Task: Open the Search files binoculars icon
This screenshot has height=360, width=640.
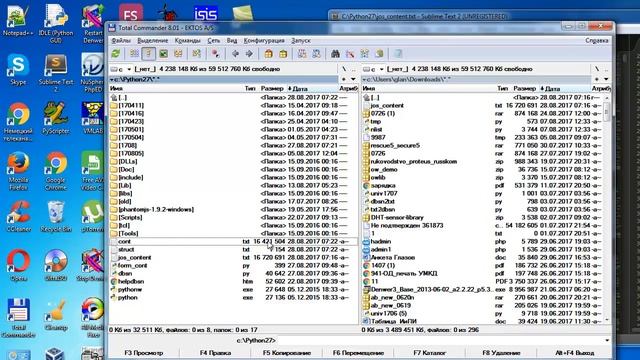Action: [335, 53]
